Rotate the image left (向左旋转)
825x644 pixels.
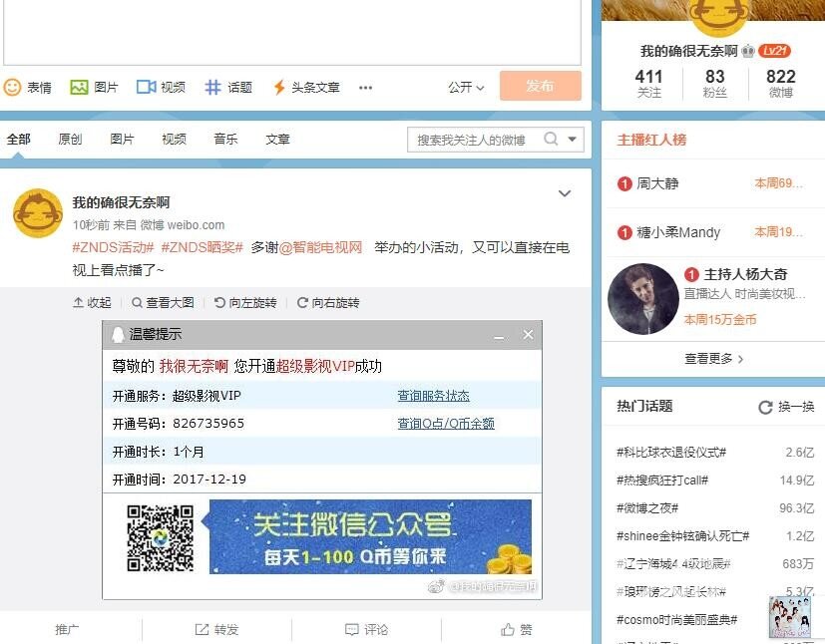pyautogui.click(x=245, y=303)
